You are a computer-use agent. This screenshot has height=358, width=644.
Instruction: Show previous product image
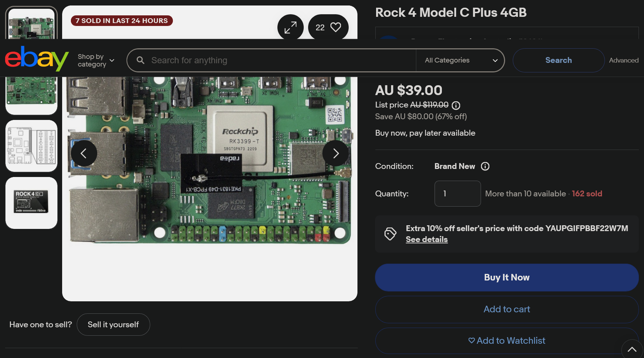click(84, 153)
